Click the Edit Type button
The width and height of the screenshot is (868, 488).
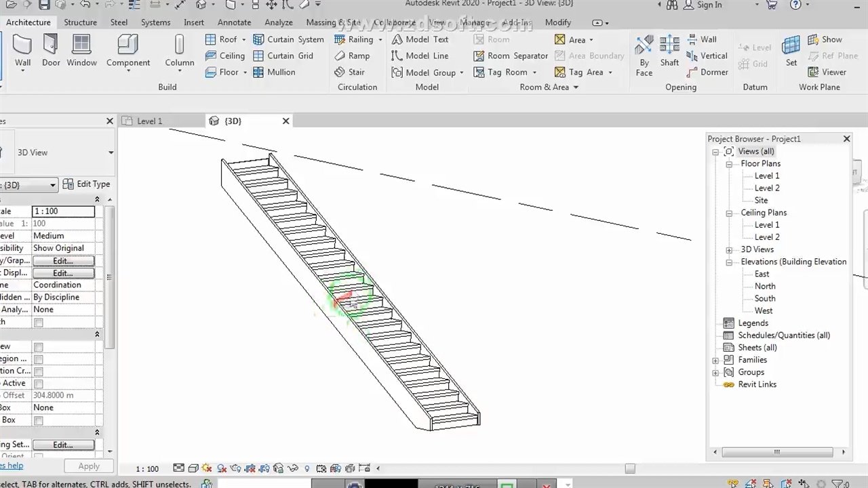(86, 184)
